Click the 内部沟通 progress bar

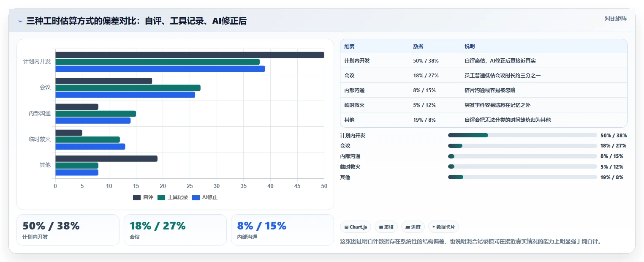pos(522,156)
